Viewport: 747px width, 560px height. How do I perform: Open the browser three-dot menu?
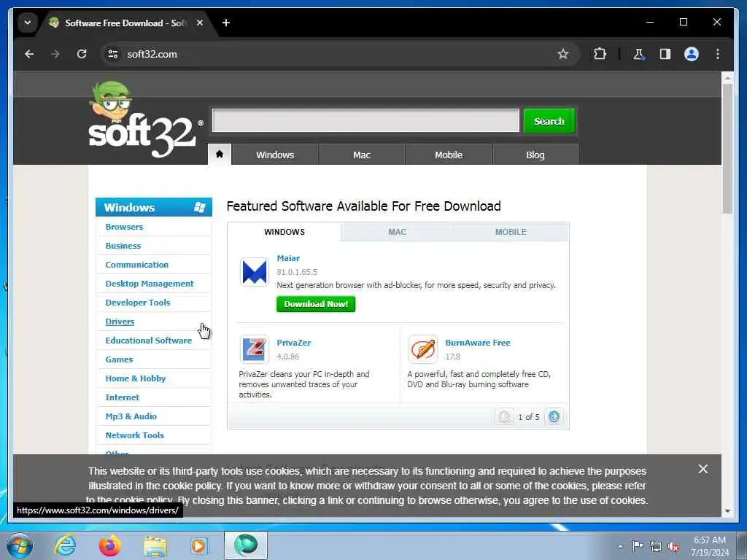click(x=718, y=54)
